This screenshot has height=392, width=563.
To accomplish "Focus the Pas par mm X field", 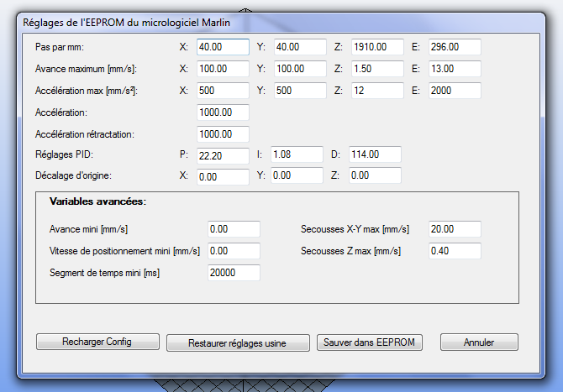I will click(x=223, y=47).
